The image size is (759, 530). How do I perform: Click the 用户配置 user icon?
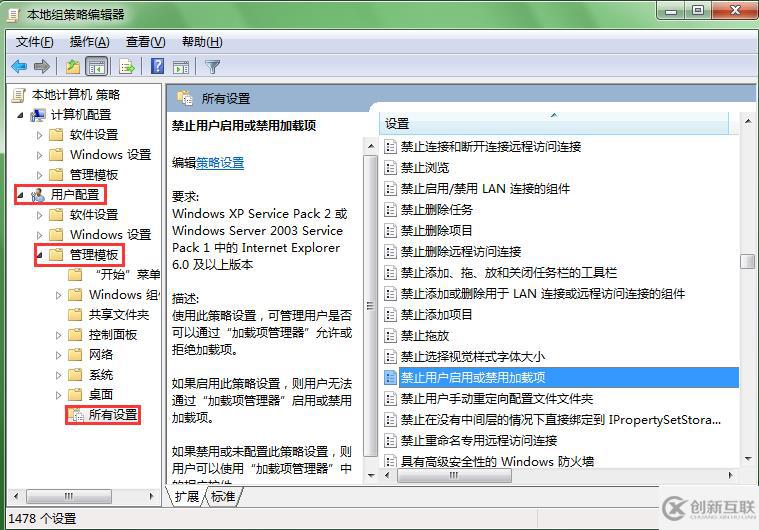(38, 195)
